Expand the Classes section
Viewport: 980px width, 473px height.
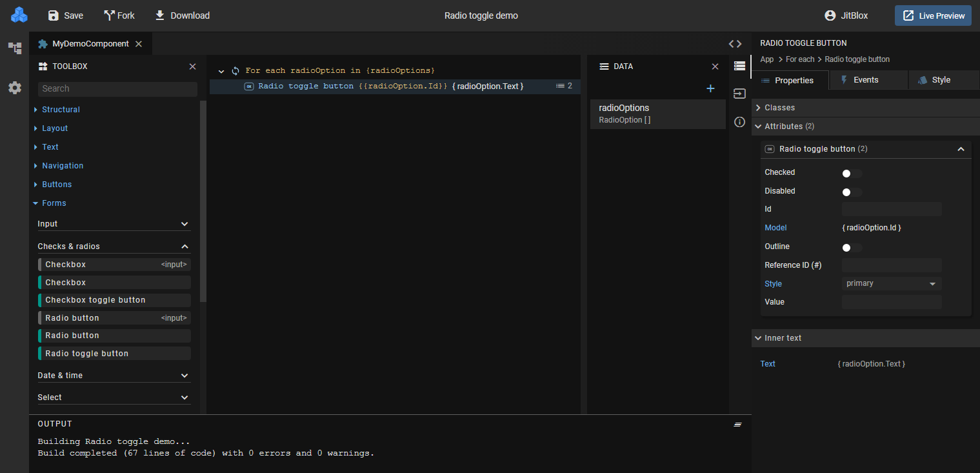[x=866, y=108]
